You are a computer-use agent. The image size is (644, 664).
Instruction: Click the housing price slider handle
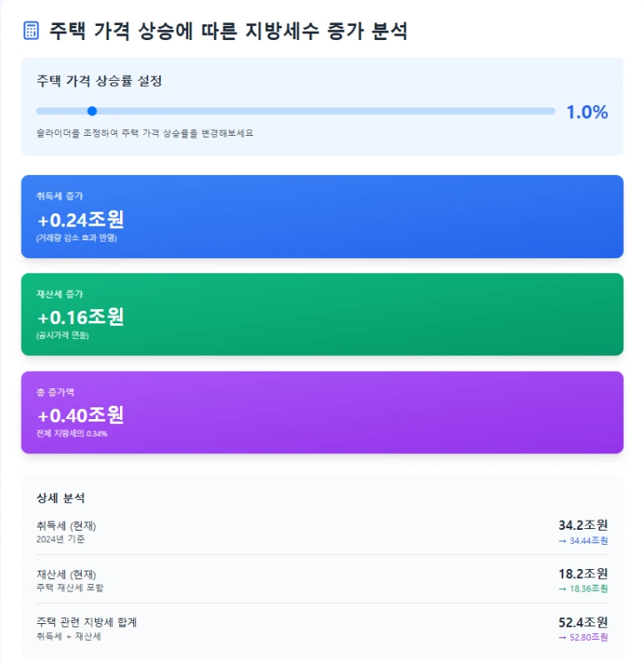click(x=92, y=111)
